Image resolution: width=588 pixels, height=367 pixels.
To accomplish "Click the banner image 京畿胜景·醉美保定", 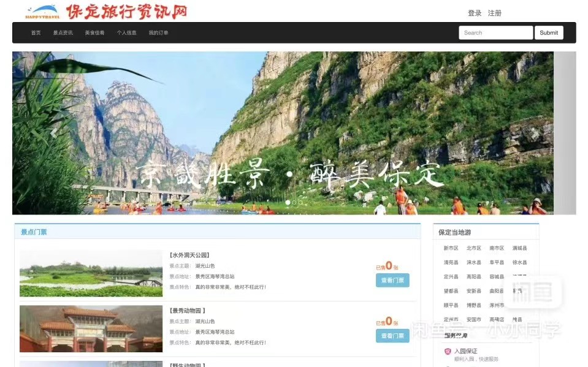I will click(x=283, y=133).
